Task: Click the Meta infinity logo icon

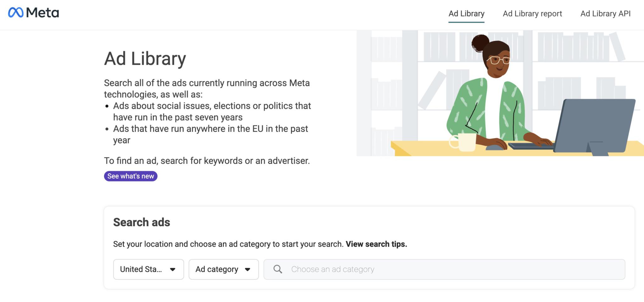Action: point(16,13)
